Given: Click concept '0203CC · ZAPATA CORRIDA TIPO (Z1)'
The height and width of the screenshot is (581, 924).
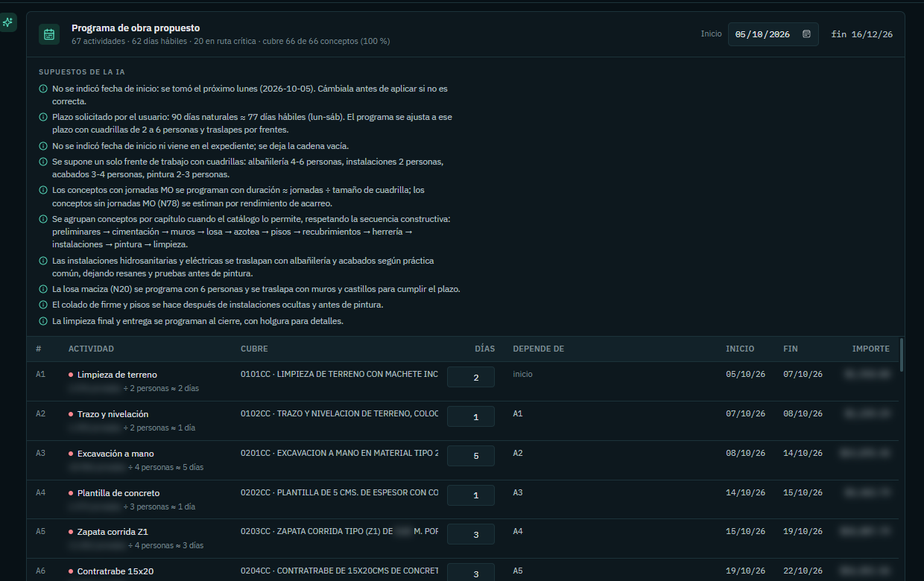Looking at the screenshot, I should coord(339,531).
